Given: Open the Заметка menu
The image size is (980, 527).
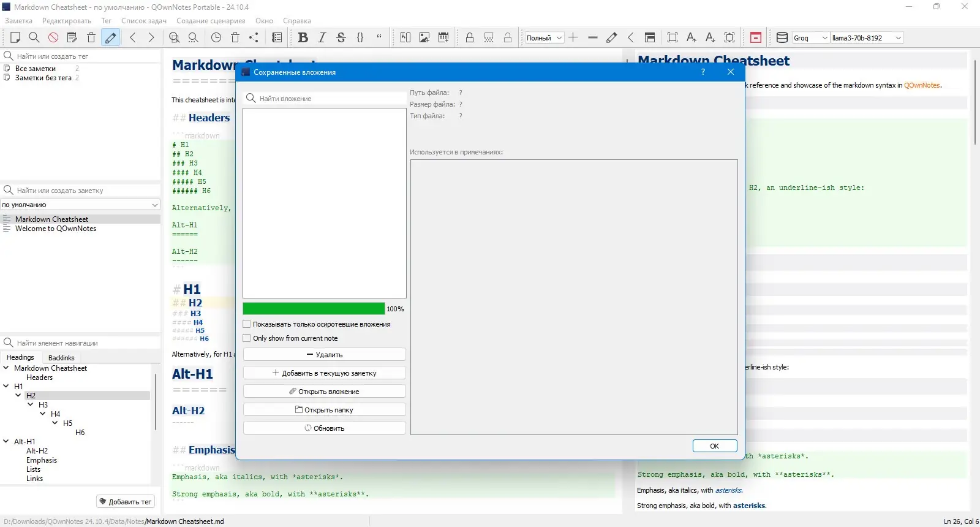Looking at the screenshot, I should [18, 21].
